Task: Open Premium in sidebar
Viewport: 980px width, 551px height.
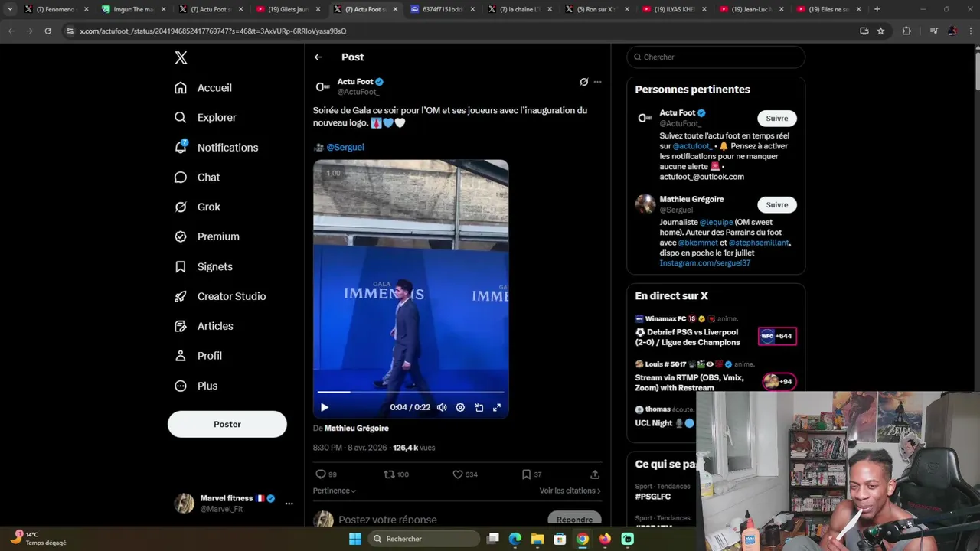Action: pos(207,237)
